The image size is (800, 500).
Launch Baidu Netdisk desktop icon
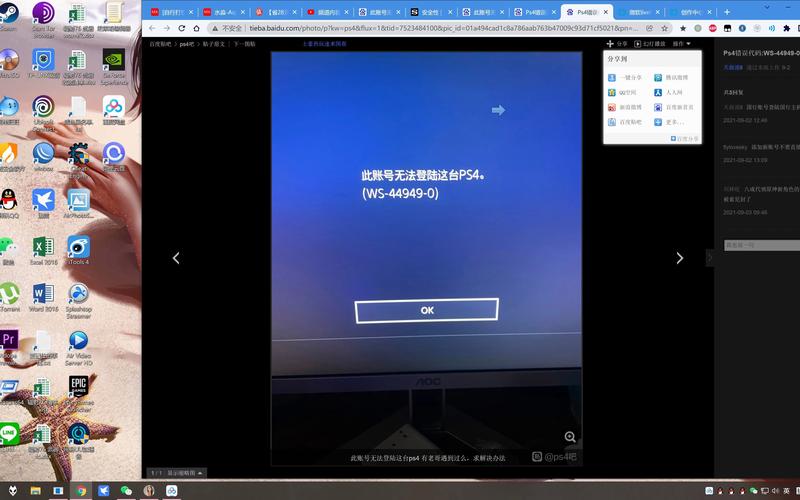pos(113,108)
